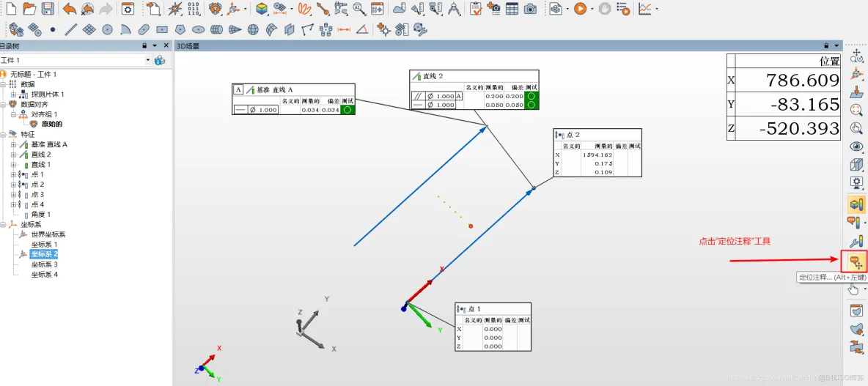Select the plane feature tool

89,29
